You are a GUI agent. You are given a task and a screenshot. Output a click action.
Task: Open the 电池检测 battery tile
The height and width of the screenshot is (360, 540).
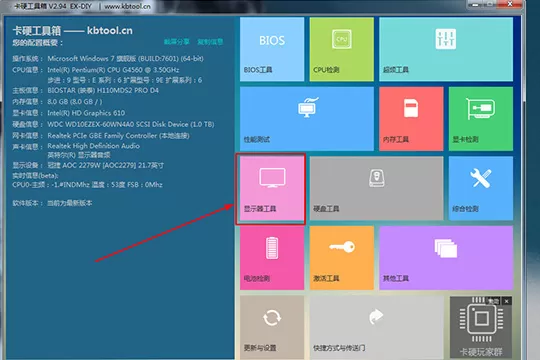pyautogui.click(x=272, y=258)
